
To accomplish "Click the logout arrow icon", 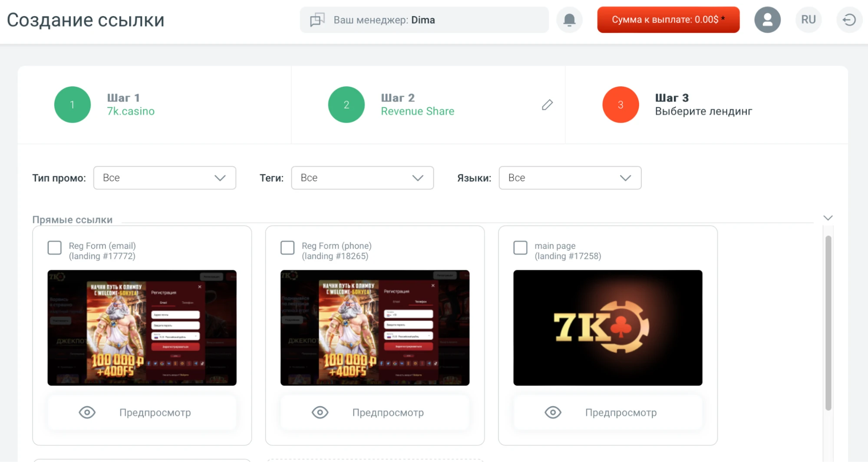I will (x=849, y=20).
